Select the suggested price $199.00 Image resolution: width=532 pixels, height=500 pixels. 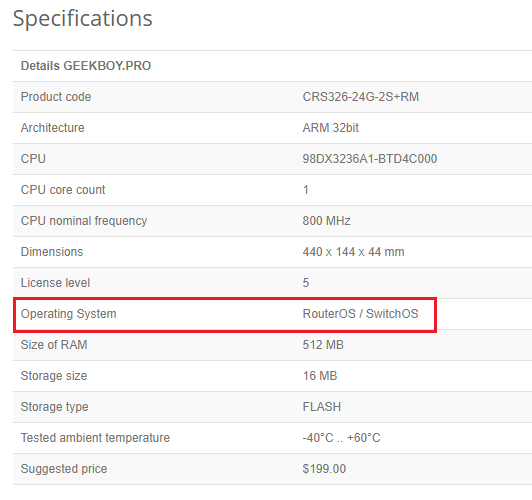coord(324,469)
